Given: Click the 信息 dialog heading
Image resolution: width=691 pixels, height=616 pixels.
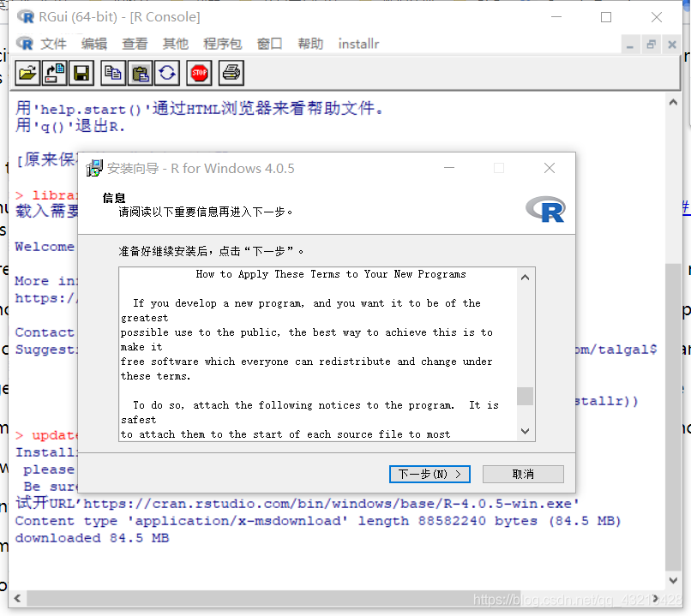Looking at the screenshot, I should (x=114, y=198).
